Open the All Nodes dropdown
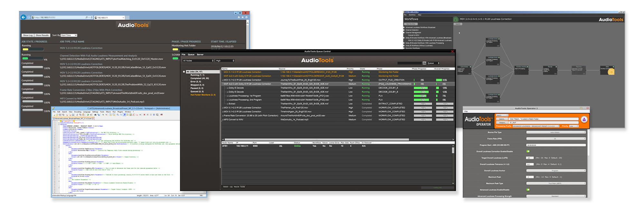The width and height of the screenshot is (644, 209). click(198, 60)
